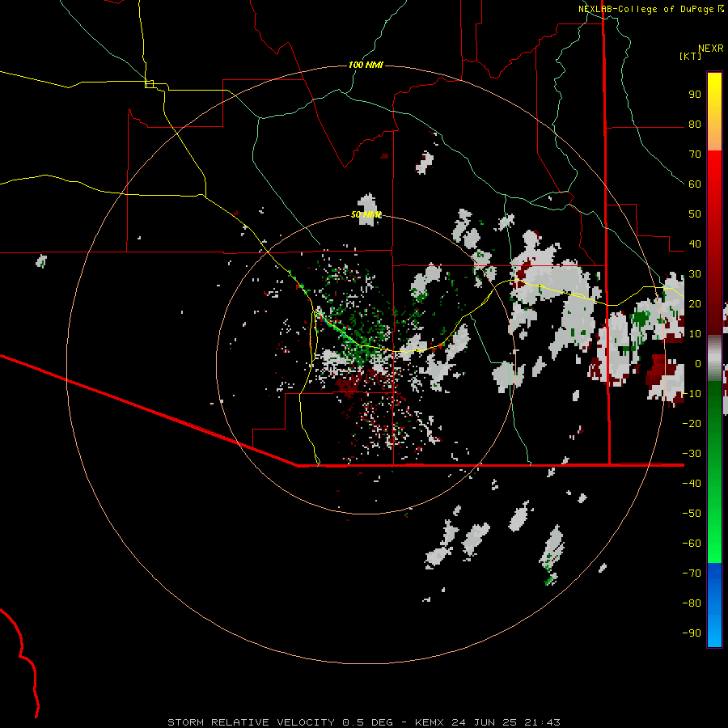Image resolution: width=728 pixels, height=728 pixels.
Task: Click the 80 value on the velocity scale
Action: click(x=695, y=125)
